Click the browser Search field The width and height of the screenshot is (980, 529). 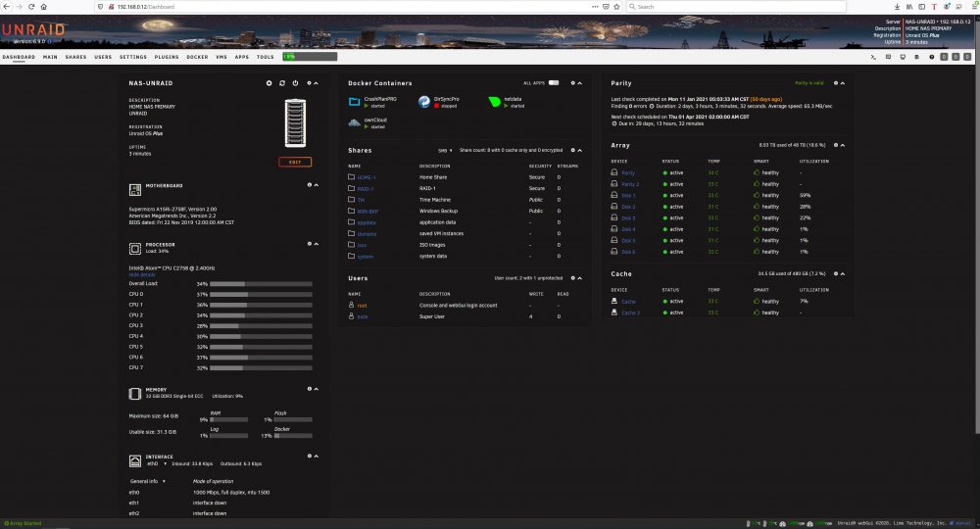[x=736, y=6]
